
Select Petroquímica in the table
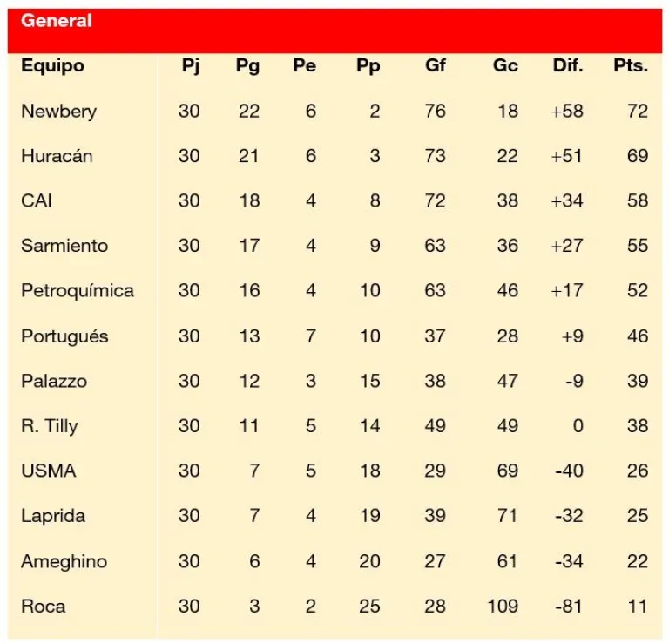click(x=78, y=291)
